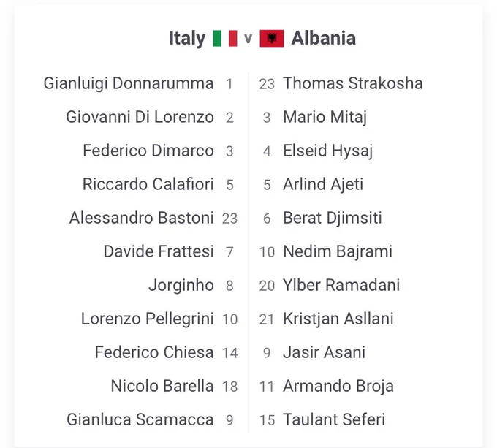Image resolution: width=497 pixels, height=448 pixels.
Task: Click on Kristjan Asllani
Action: pos(338,319)
